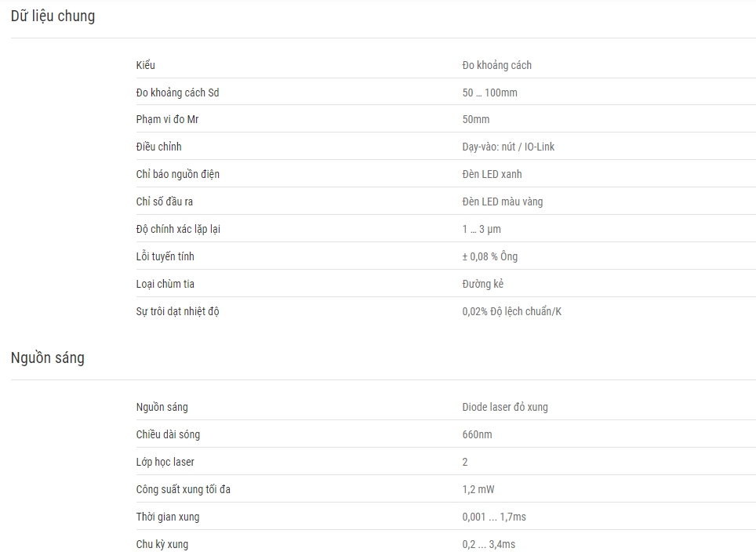Click the value 'Dạy-vào: nút / IO-Link'
Image resolution: width=756 pixels, height=559 pixels.
(508, 147)
